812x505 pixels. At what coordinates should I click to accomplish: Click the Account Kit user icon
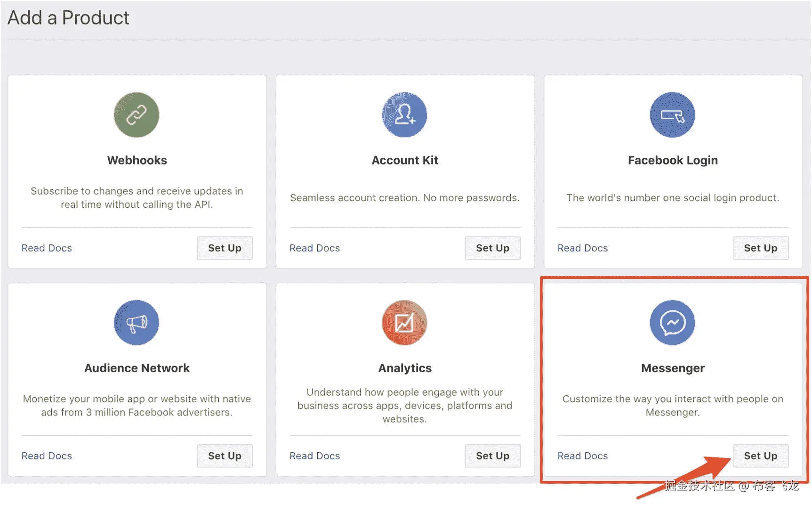click(x=404, y=115)
